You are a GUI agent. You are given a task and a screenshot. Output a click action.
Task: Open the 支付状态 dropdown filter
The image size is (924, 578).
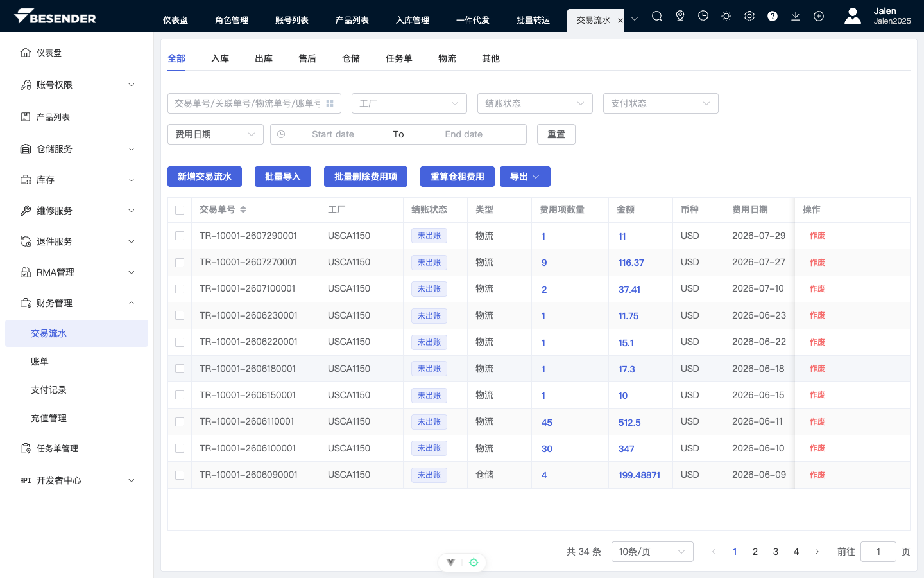pos(661,103)
